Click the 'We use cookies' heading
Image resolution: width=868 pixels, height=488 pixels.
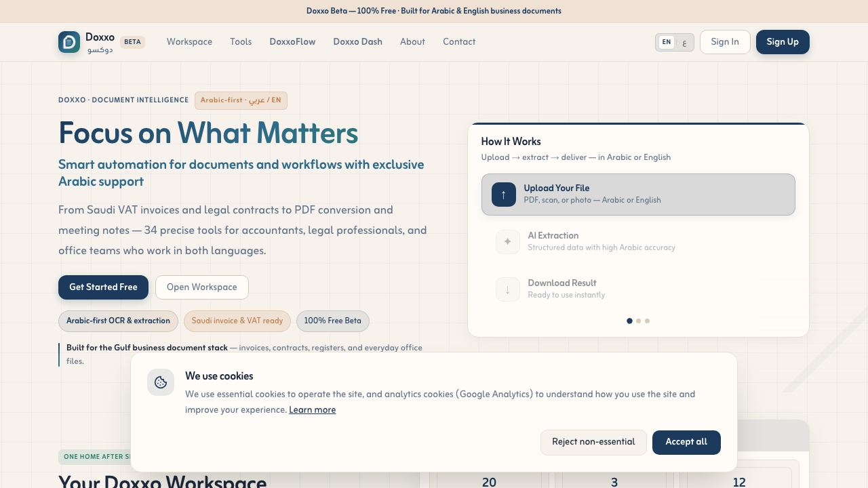click(x=219, y=376)
